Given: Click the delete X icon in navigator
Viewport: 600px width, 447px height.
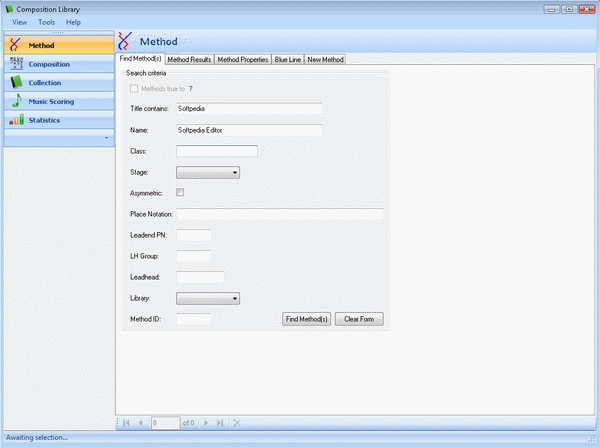Looking at the screenshot, I should (x=237, y=423).
